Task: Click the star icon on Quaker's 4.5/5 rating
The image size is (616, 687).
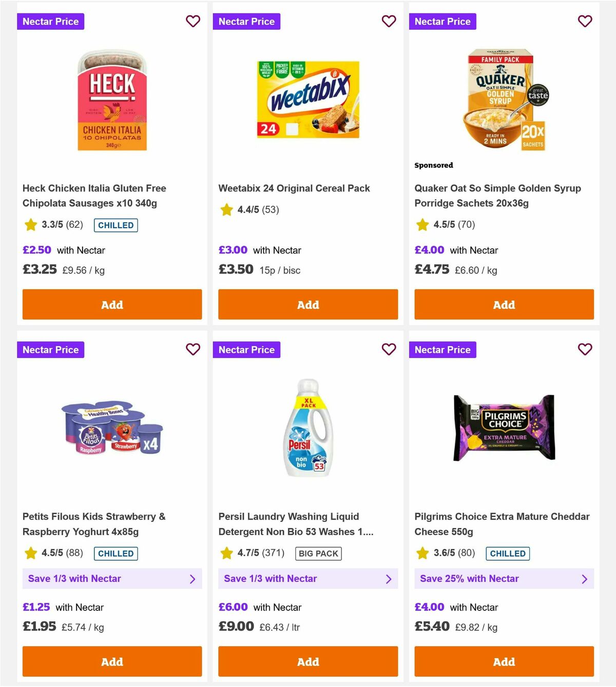Action: click(422, 225)
